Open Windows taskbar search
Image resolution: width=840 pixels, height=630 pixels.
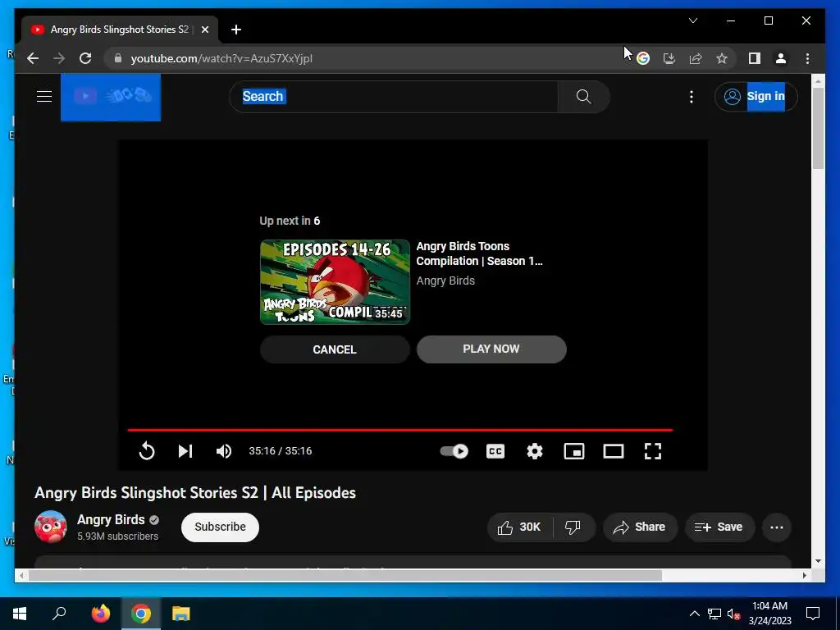point(59,614)
